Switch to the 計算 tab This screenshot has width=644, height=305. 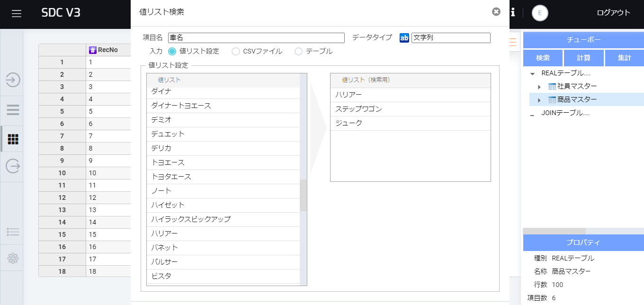(x=583, y=57)
